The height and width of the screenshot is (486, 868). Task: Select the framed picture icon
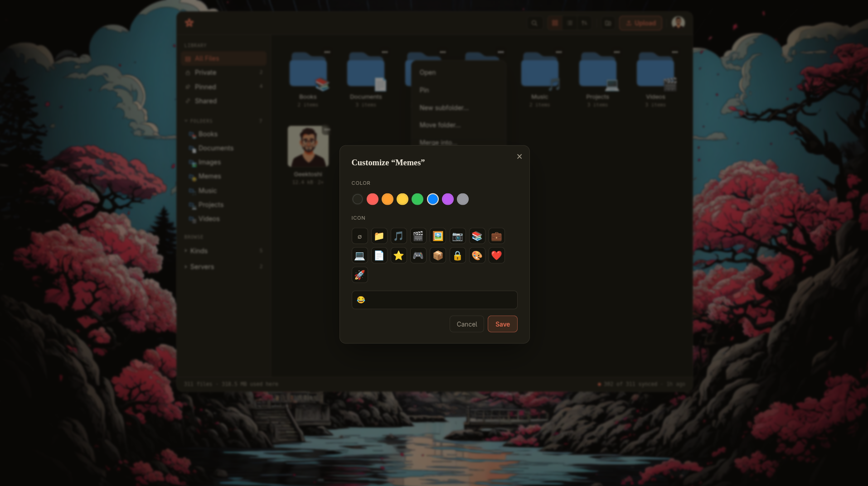[437, 236]
